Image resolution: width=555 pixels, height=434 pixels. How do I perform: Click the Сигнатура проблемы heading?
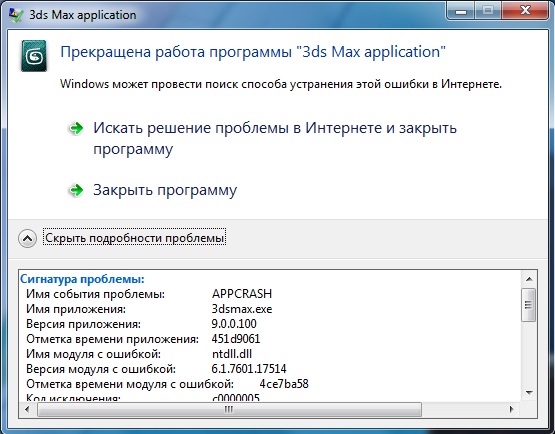82,279
